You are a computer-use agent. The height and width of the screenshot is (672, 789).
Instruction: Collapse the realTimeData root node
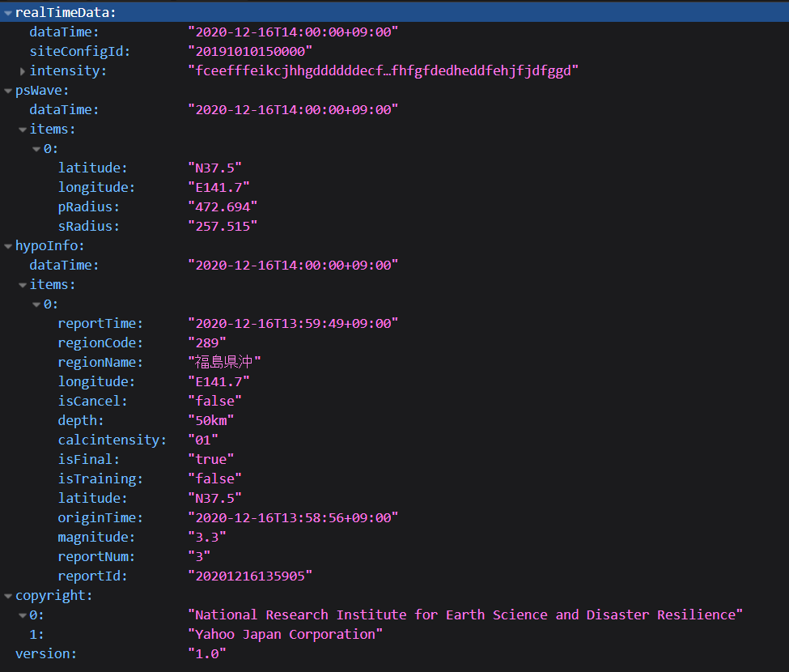7,12
